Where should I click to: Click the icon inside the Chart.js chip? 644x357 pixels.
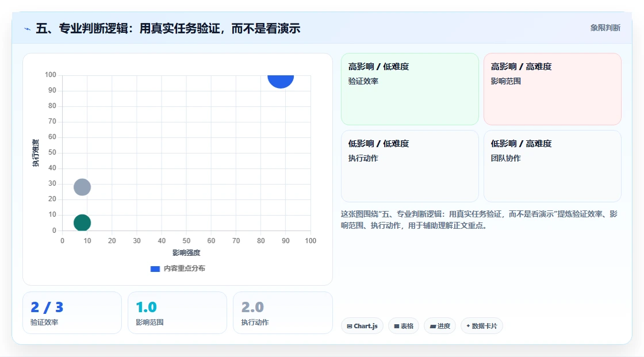[350, 326]
